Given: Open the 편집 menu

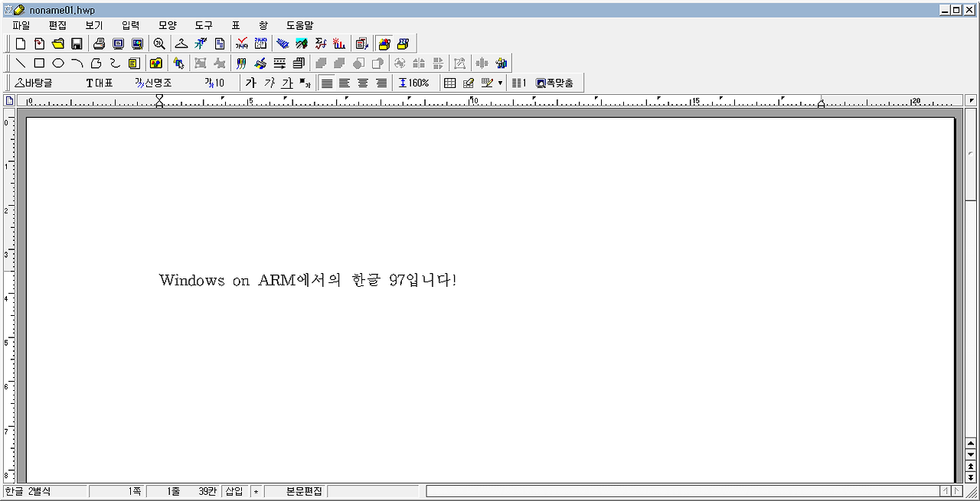Looking at the screenshot, I should 57,25.
